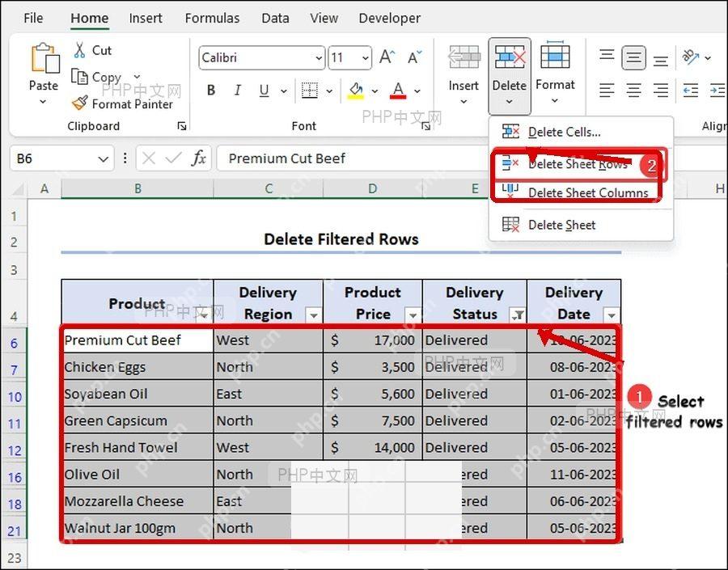Open the font size 11 dropdown
Viewport: 728px width, 570px height.
[366, 58]
